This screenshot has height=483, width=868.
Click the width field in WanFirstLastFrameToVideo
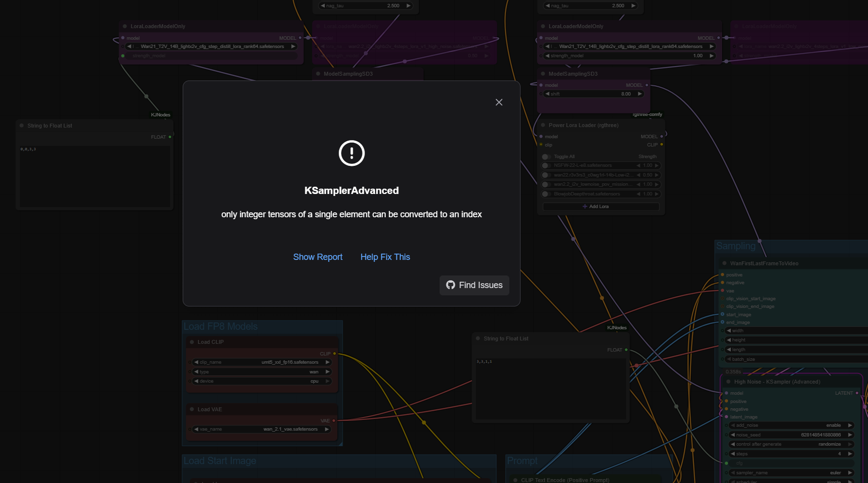[x=796, y=331]
